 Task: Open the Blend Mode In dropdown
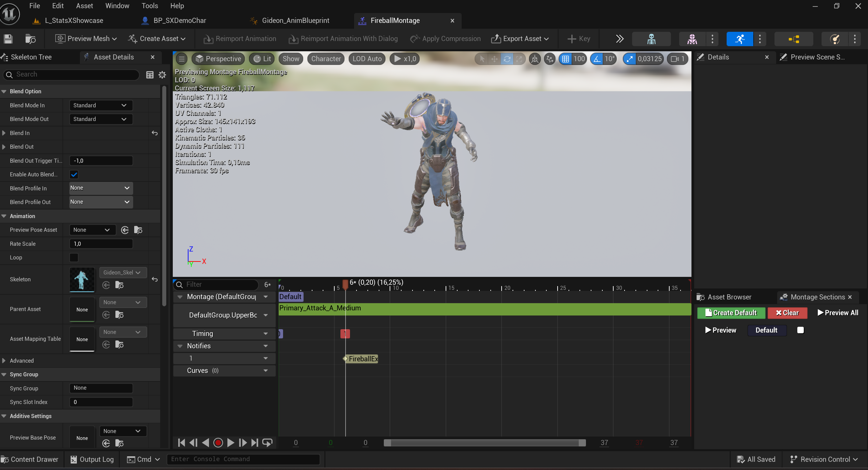coord(100,105)
